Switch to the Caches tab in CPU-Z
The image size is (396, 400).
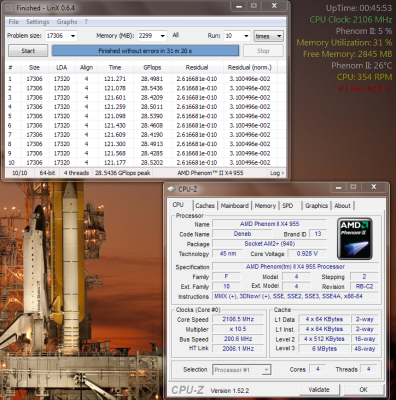tap(205, 206)
